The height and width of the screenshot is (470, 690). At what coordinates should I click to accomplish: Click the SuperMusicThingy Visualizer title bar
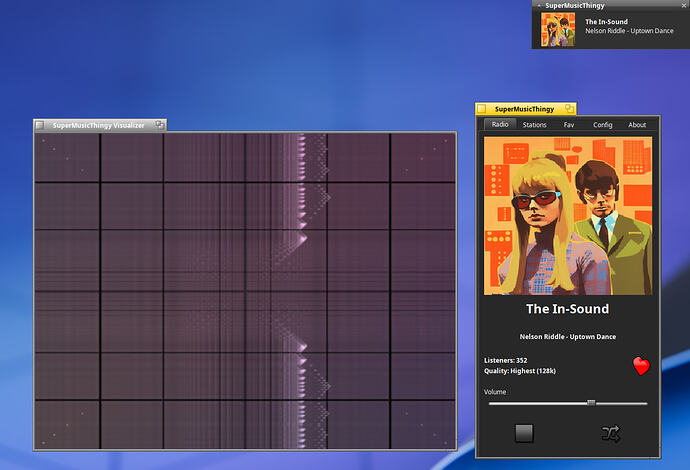pyautogui.click(x=100, y=125)
